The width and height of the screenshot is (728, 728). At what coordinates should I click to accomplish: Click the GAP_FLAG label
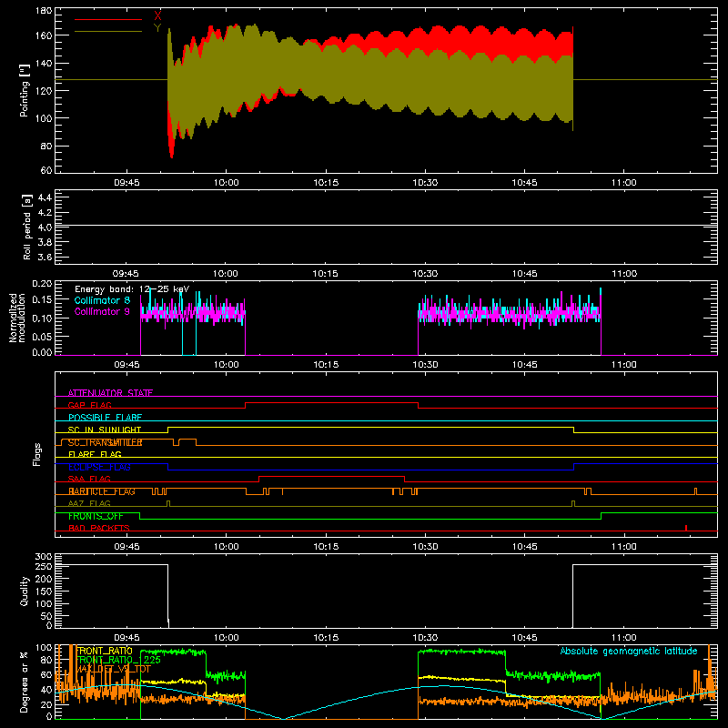tap(89, 405)
